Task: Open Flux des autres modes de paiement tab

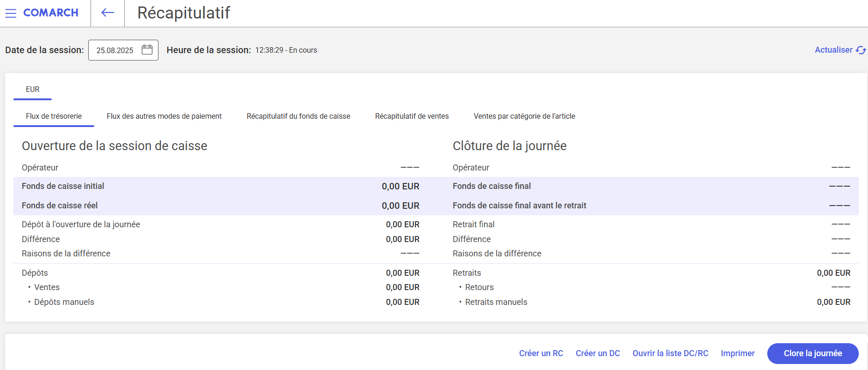Action: click(164, 116)
